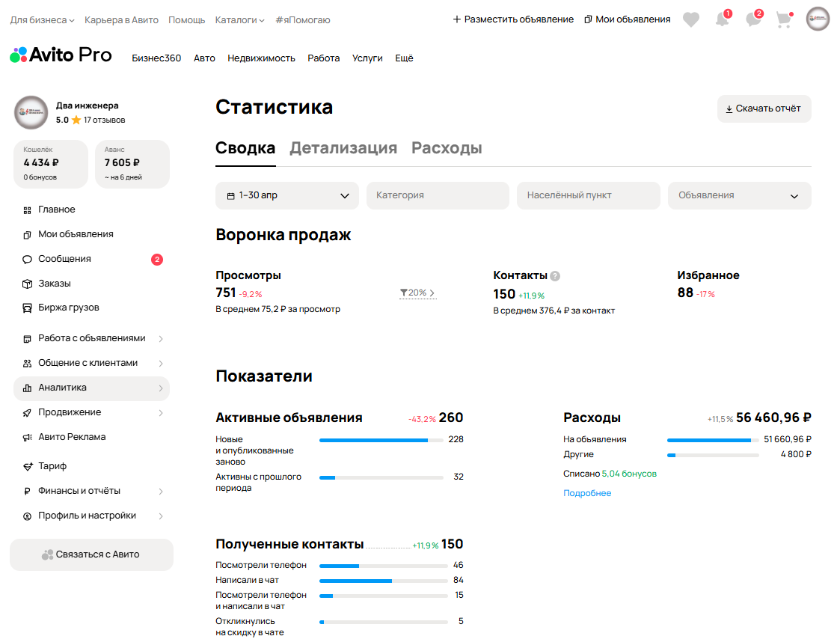The height and width of the screenshot is (642, 840).
Task: Click the Финансы и отчёты ruble icon
Action: [x=28, y=491]
